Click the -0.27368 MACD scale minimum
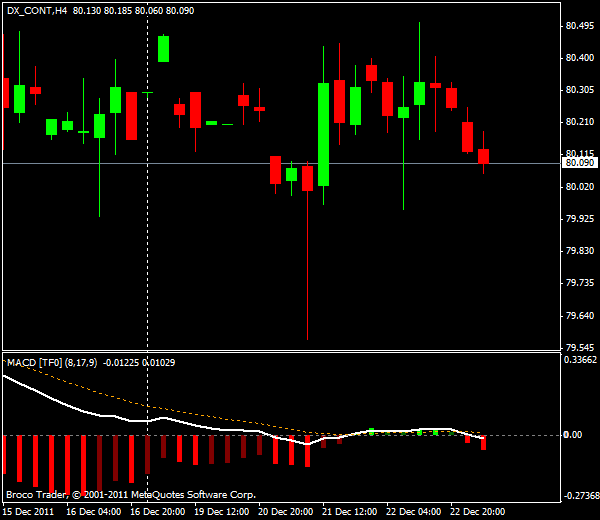Screen dimensions: 600x520 tap(582, 496)
